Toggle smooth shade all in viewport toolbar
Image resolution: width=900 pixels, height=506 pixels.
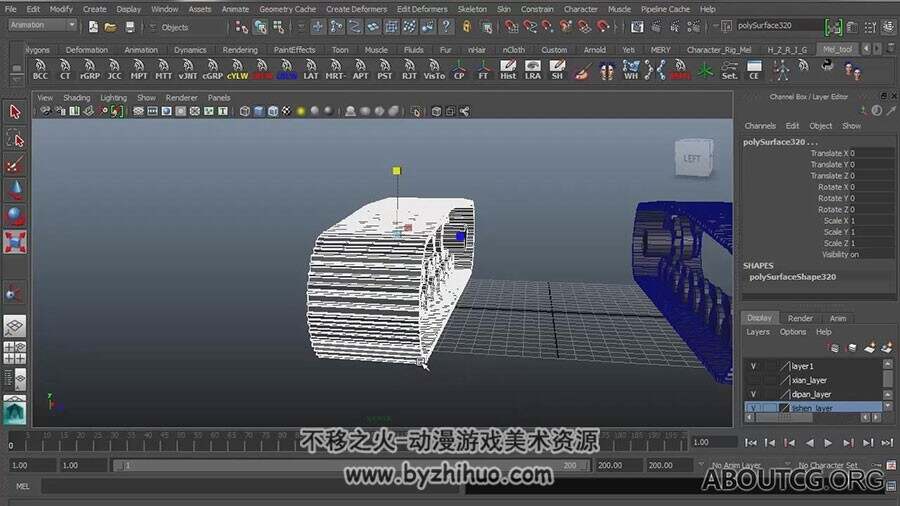click(x=259, y=111)
